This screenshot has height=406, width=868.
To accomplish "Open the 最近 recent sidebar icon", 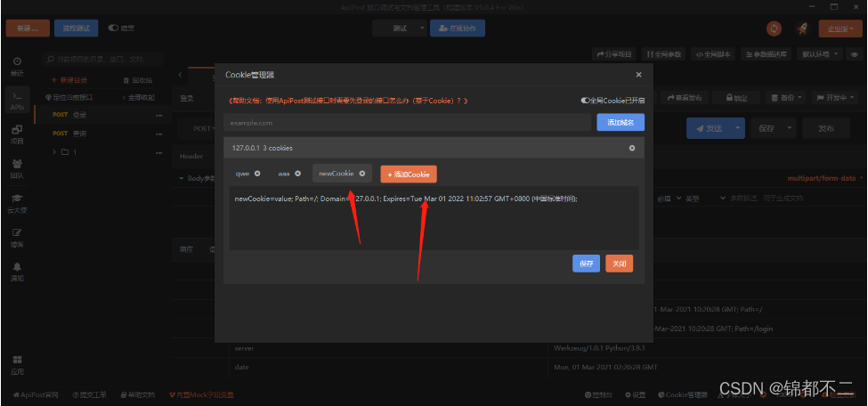I will pos(17,66).
